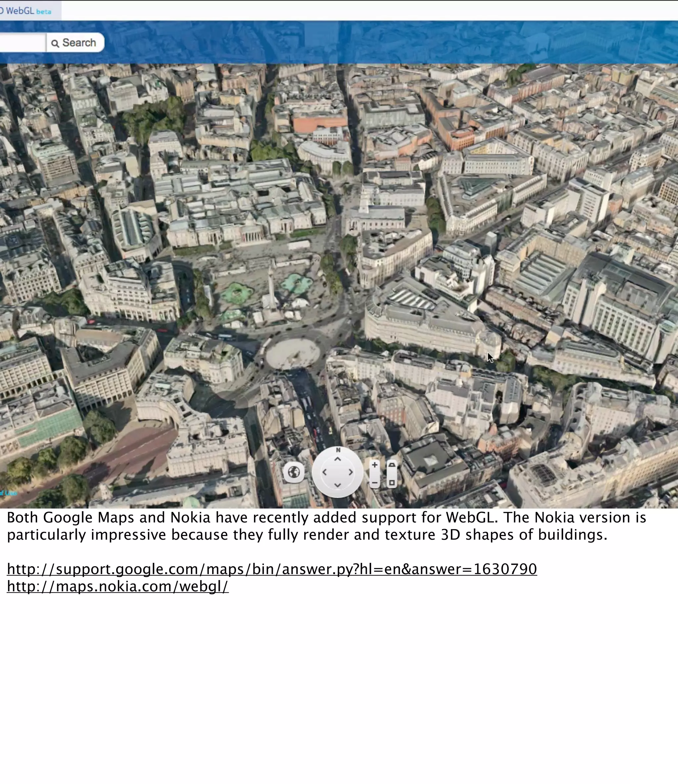Click into the map search input field

(x=23, y=43)
